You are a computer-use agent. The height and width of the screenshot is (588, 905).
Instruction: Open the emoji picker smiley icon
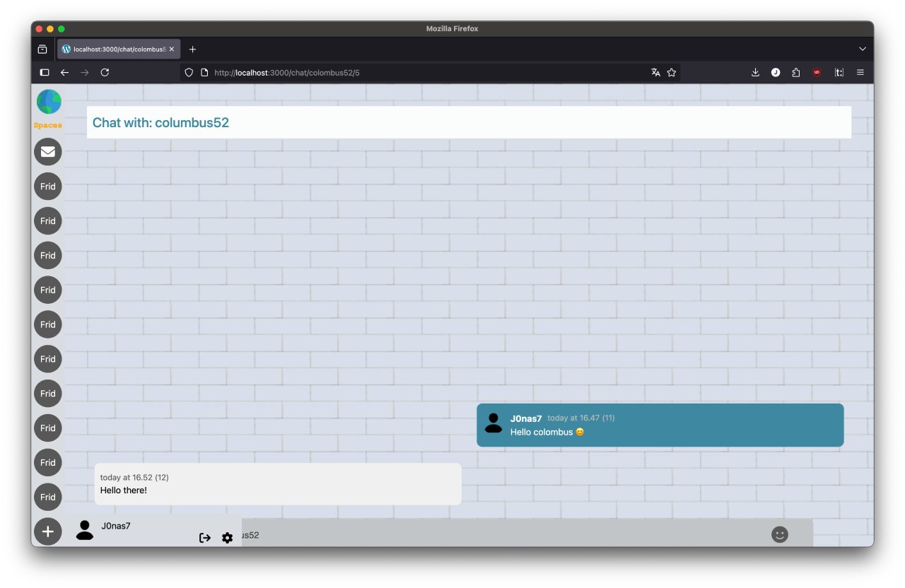click(779, 534)
